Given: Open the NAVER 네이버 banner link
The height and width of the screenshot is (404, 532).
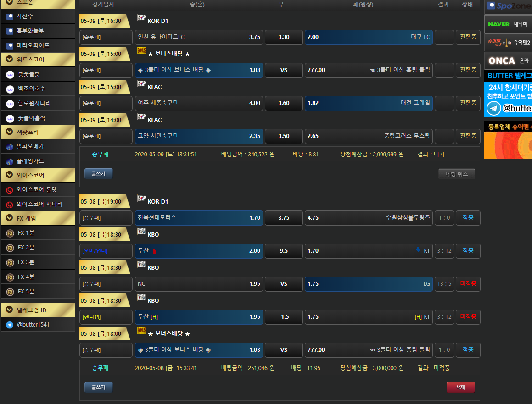Looking at the screenshot, I should pos(508,24).
